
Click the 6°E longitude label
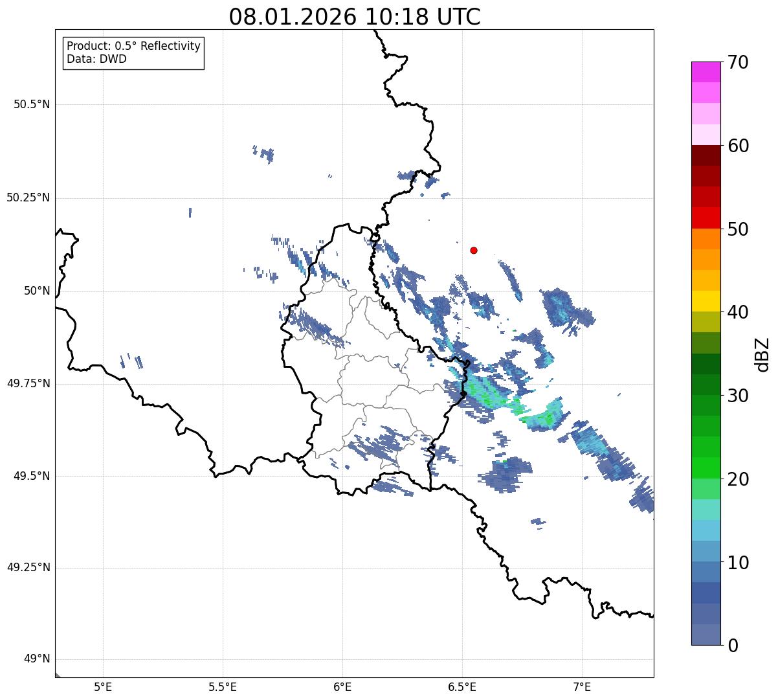click(342, 686)
